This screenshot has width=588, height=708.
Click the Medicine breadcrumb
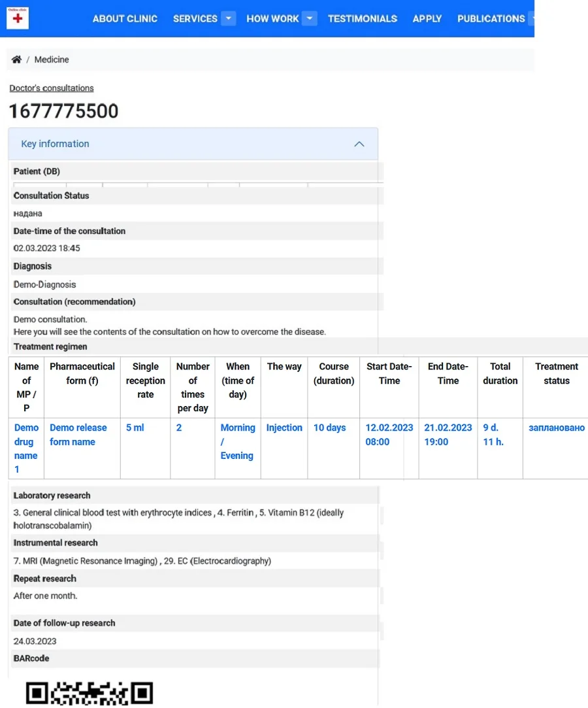(x=52, y=59)
